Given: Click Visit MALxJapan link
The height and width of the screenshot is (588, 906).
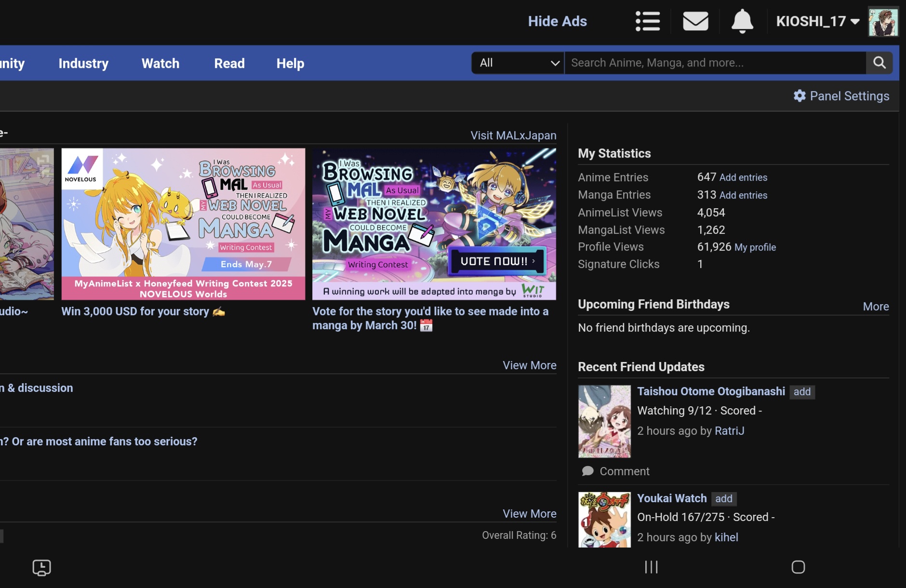Looking at the screenshot, I should [513, 135].
